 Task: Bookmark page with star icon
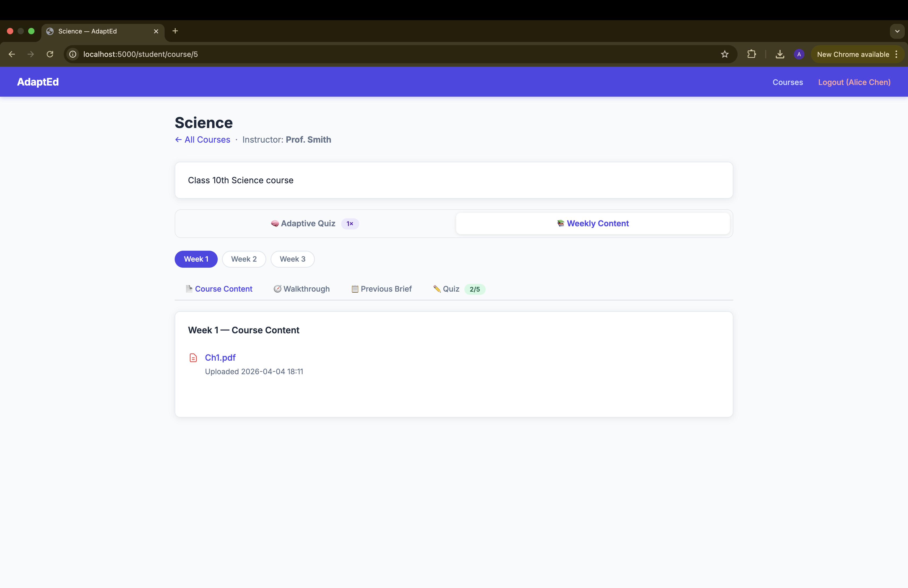pos(725,54)
